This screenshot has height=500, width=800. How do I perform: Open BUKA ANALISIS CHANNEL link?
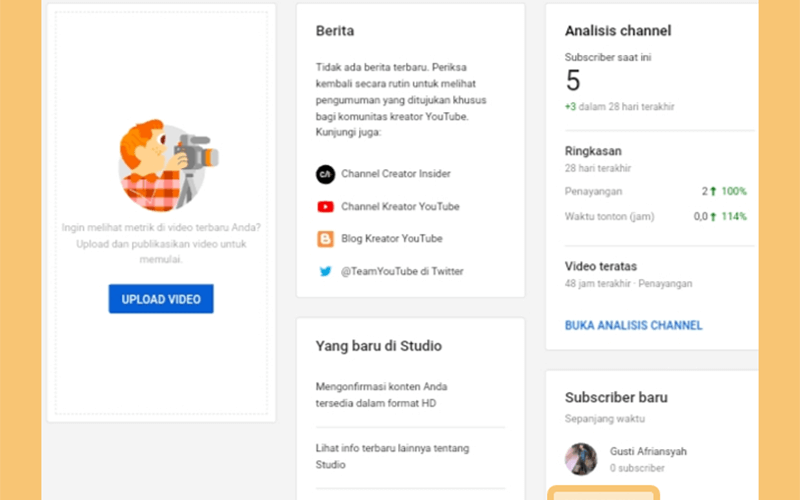coord(634,326)
